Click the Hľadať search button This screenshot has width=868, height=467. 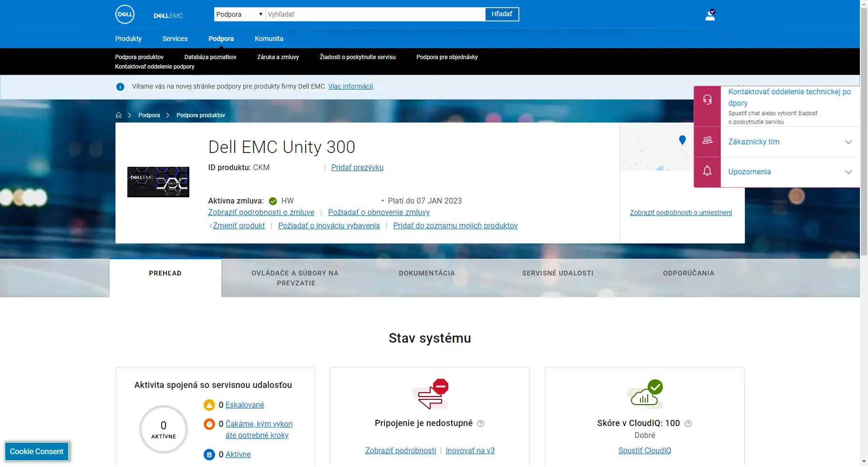click(502, 14)
